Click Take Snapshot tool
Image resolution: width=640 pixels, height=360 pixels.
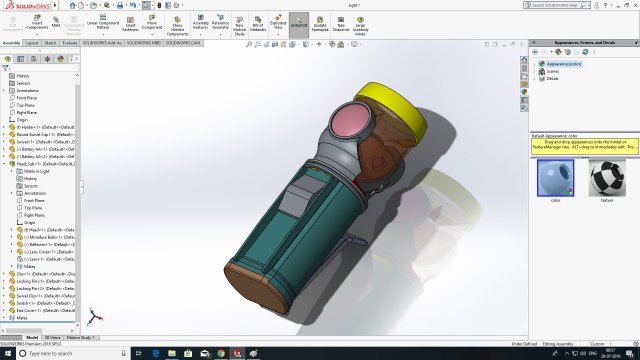click(341, 24)
